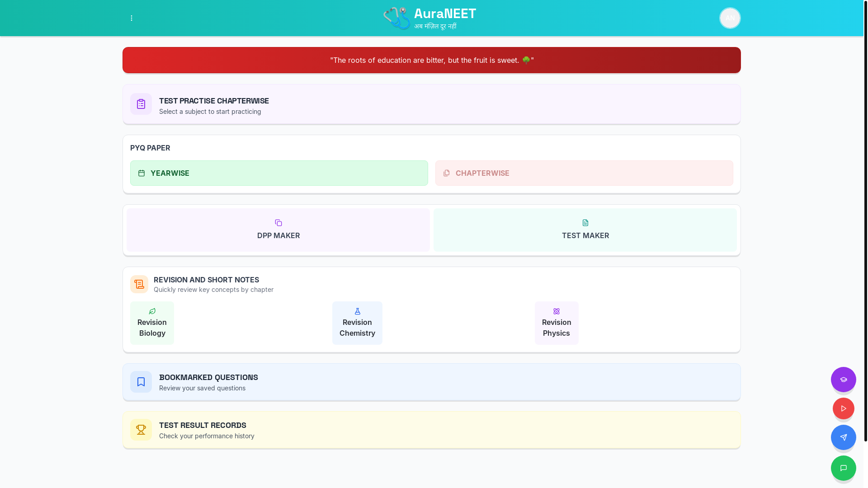Click the AuraNEET stethoscope logo
The image size is (868, 488).
396,18
